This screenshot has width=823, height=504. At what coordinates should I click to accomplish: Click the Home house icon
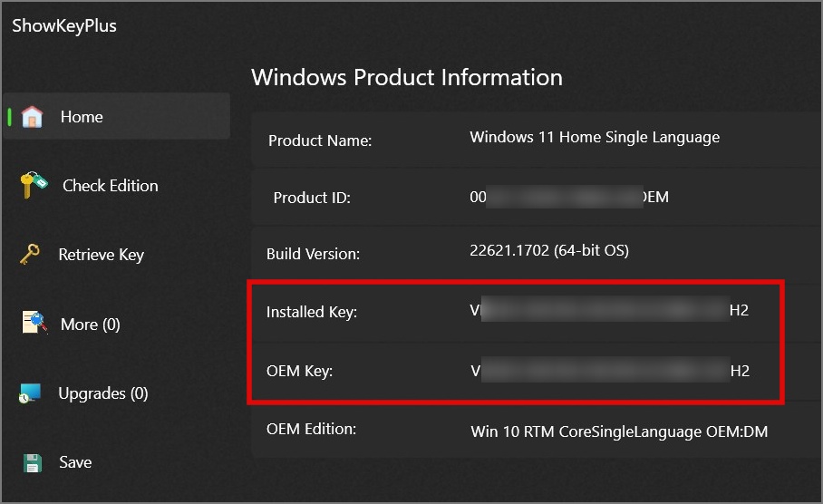point(32,117)
